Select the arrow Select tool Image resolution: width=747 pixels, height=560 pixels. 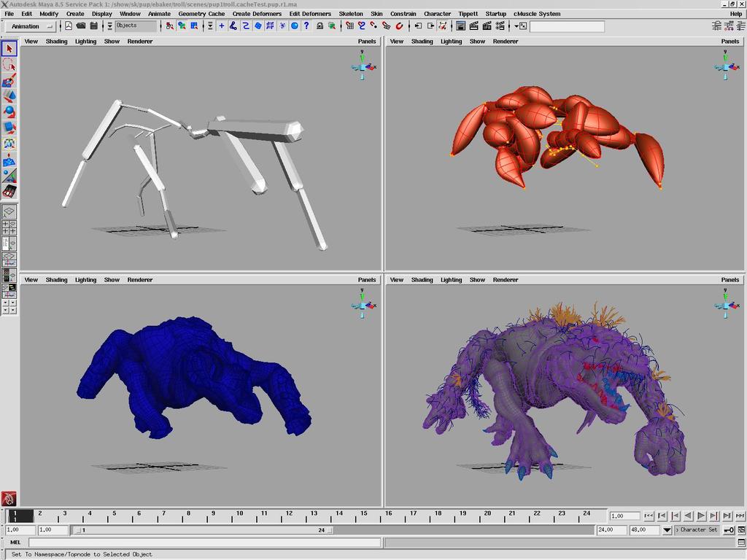coord(9,49)
